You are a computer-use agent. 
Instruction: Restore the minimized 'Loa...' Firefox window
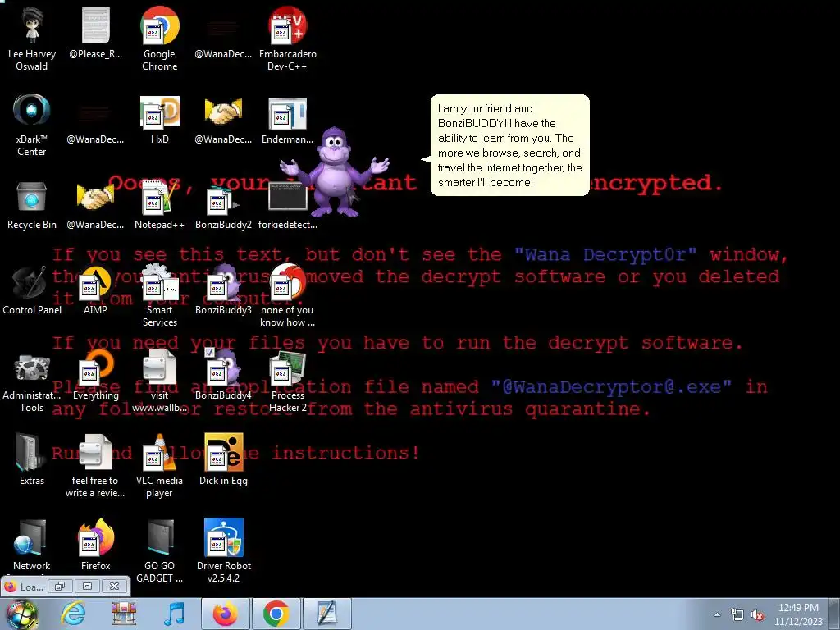[60, 586]
